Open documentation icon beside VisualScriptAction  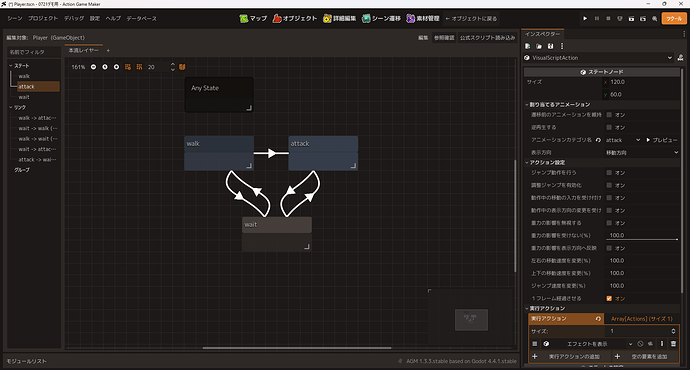click(x=680, y=58)
